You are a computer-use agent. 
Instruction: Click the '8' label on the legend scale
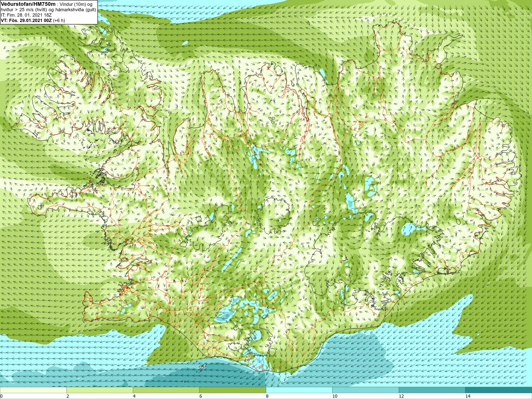(x=267, y=396)
